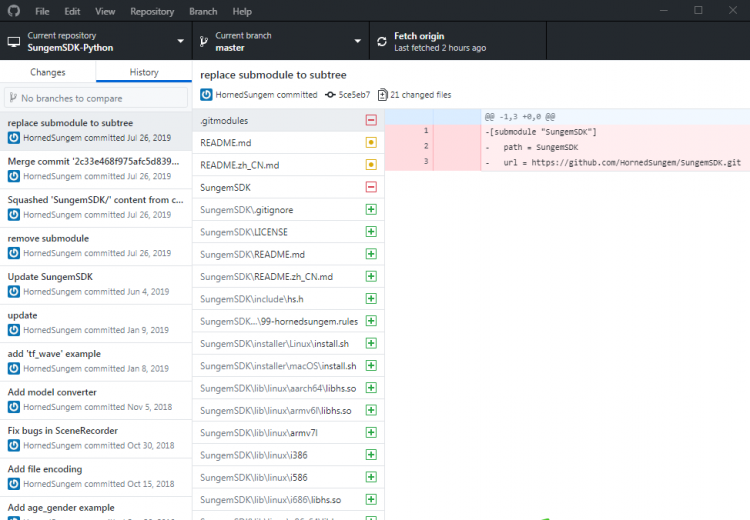Click the avatar icon of the Update SungemSDK commit
Image resolution: width=750 pixels, height=520 pixels.
(x=14, y=291)
